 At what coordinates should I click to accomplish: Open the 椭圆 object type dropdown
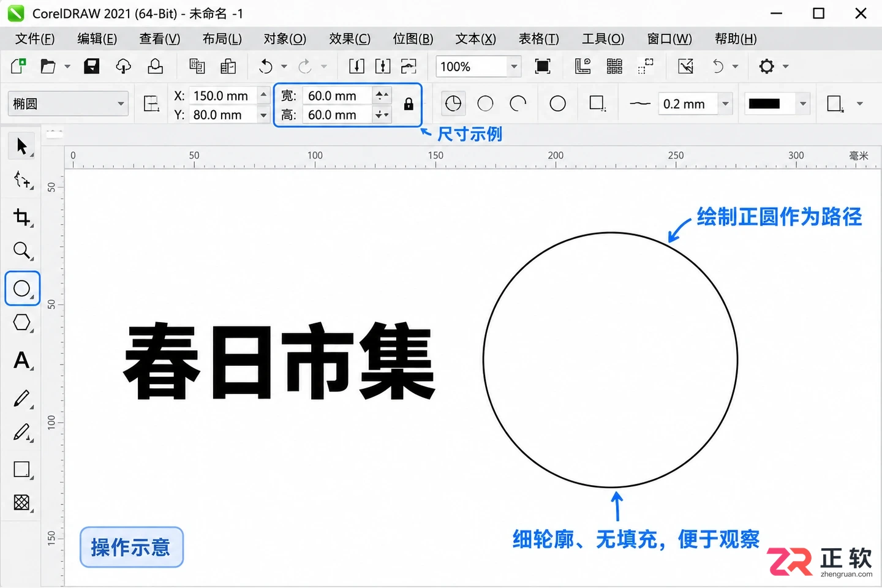click(68, 104)
